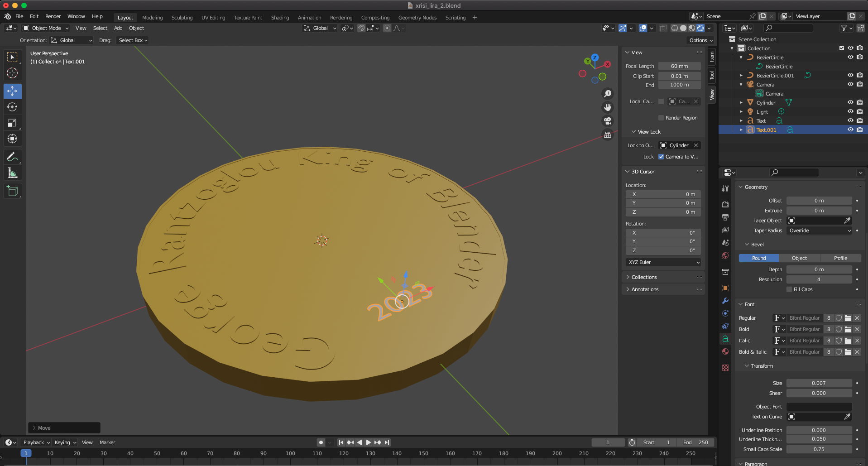
Task: Open the Render menu
Action: pyautogui.click(x=53, y=16)
